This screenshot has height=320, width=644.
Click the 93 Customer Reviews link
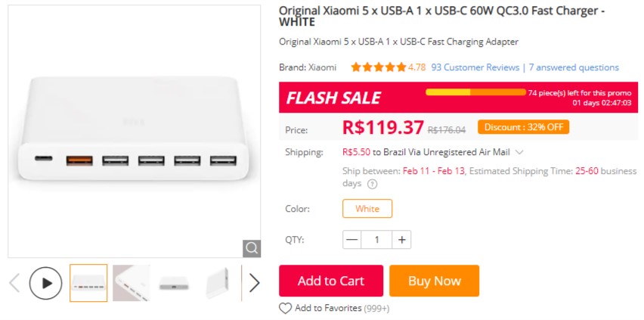coord(475,67)
